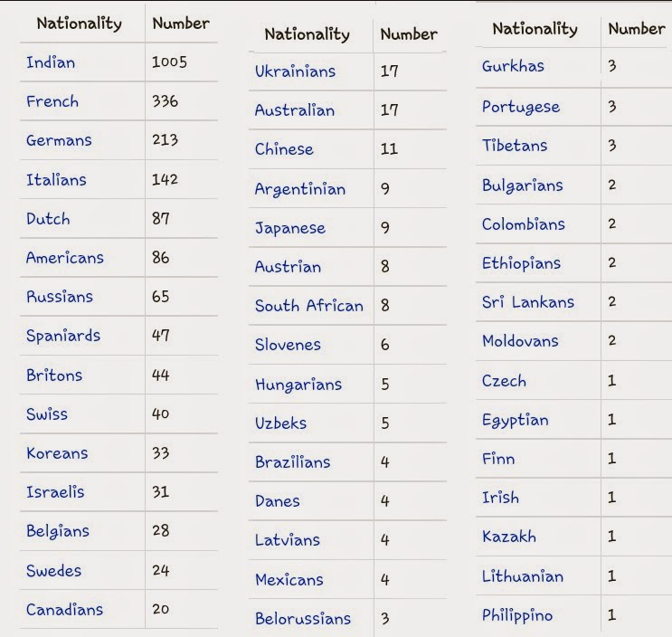Screen dimensions: 672x637
Task: Open the Uzbeks link
Action: tap(280, 423)
